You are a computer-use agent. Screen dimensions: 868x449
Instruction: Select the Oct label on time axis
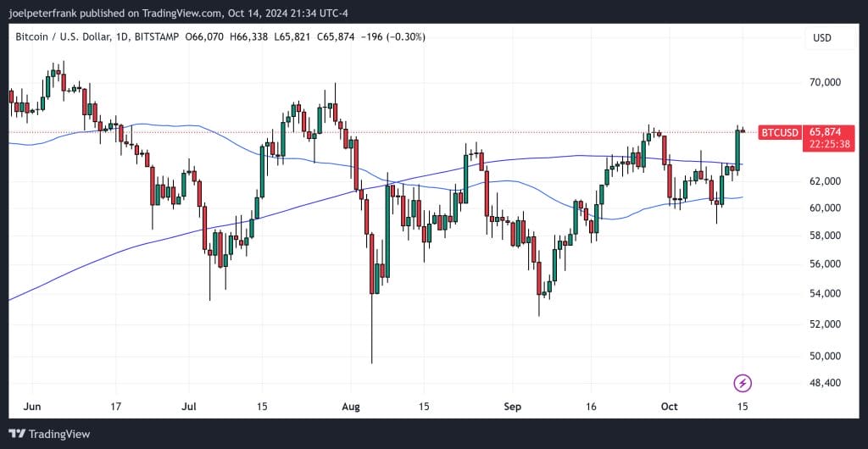click(670, 407)
